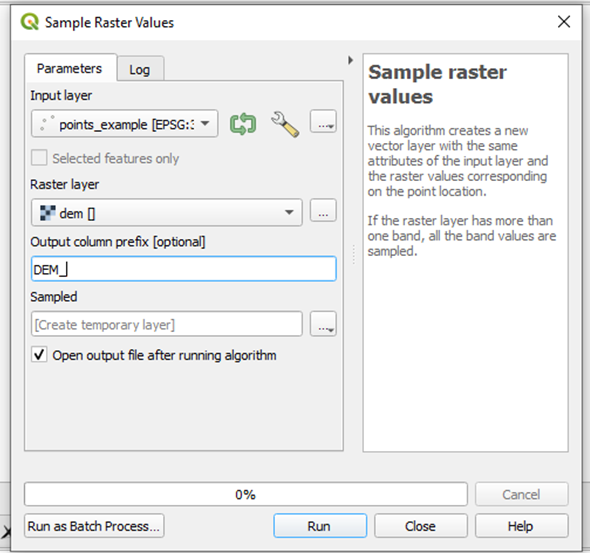Viewport: 590px width, 553px height.
Task: Expand the Raster layer dropdown
Action: [x=167, y=213]
